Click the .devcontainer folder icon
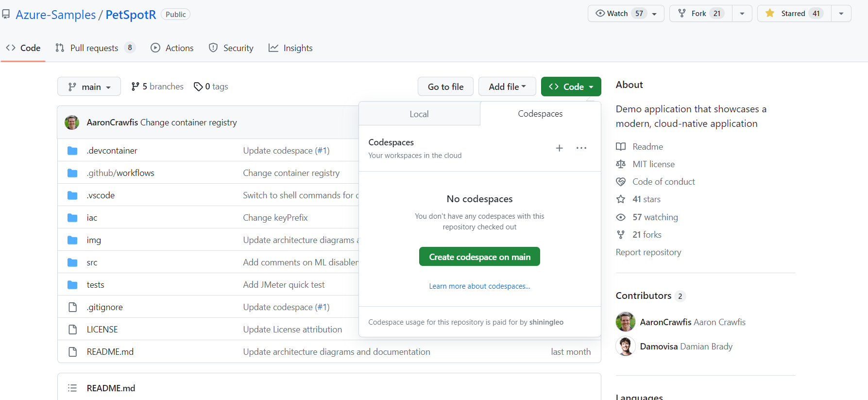This screenshot has height=400, width=868. point(72,151)
